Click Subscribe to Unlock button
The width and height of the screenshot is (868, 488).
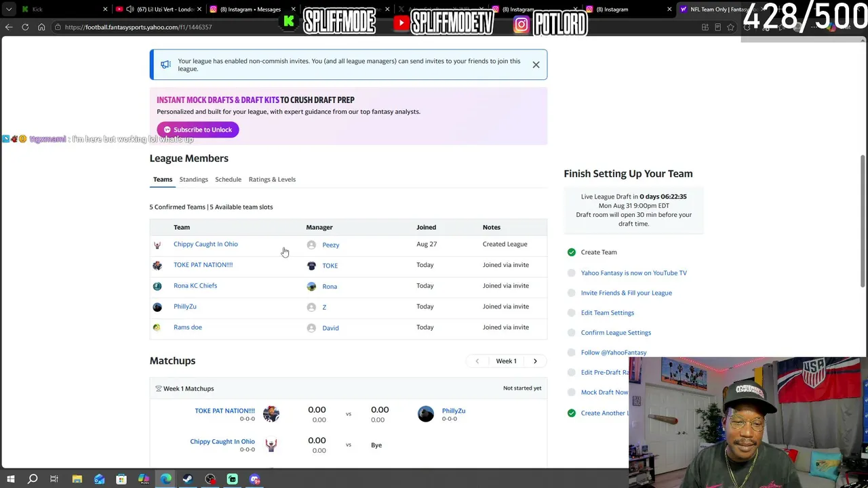pos(198,129)
